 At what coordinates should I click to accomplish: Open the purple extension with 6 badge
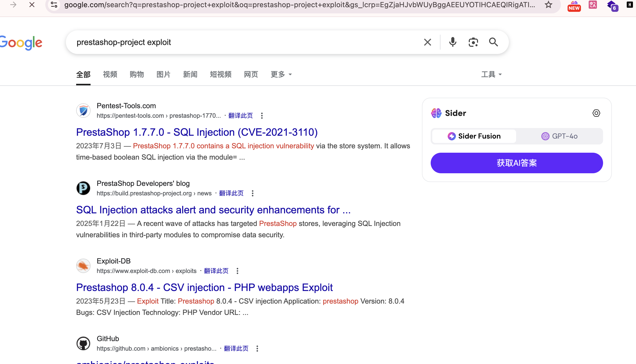pos(612,6)
